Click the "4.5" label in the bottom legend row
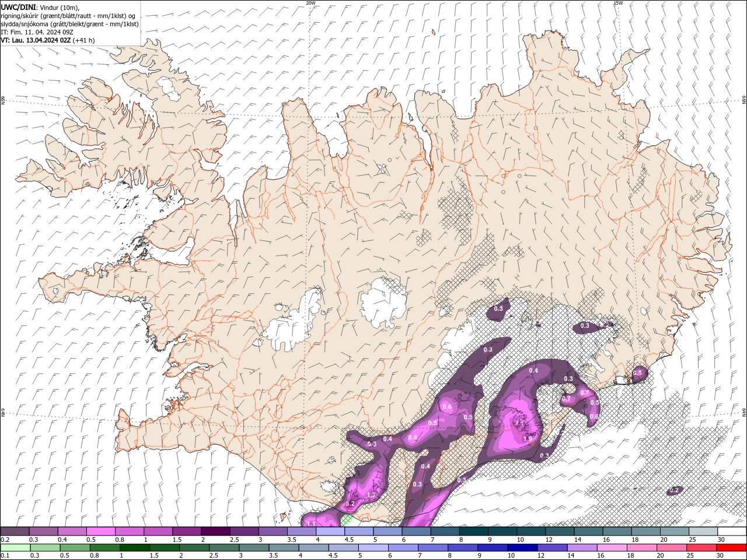 [333, 556]
